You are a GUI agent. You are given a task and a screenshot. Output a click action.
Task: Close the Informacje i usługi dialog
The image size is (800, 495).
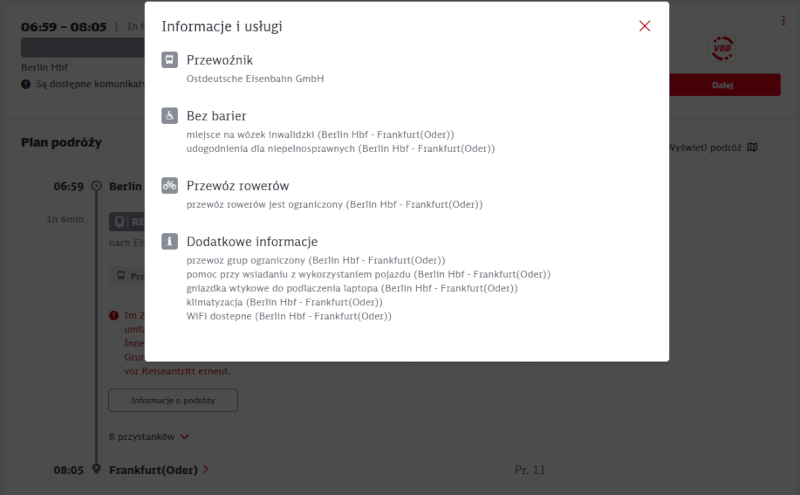tap(644, 26)
